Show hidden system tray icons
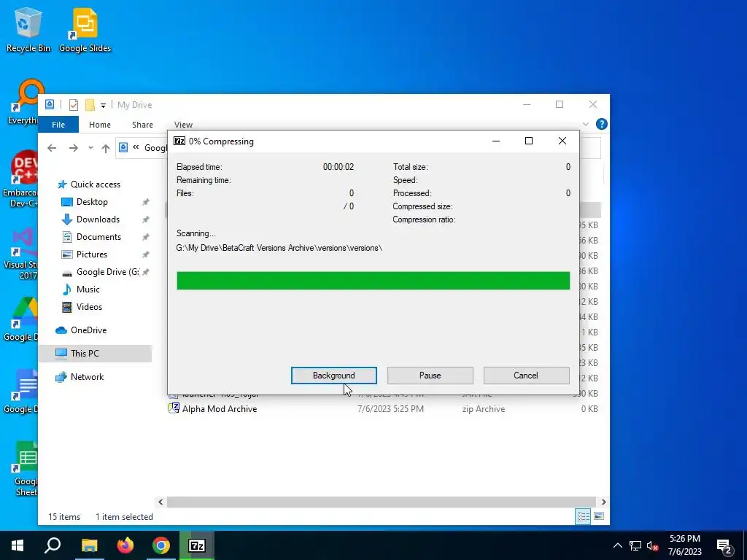This screenshot has width=747, height=560. [x=617, y=545]
